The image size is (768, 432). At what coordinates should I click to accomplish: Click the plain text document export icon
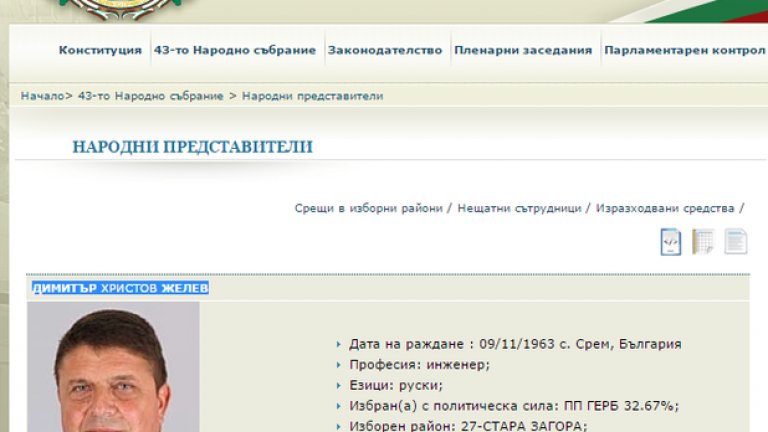[x=735, y=242]
